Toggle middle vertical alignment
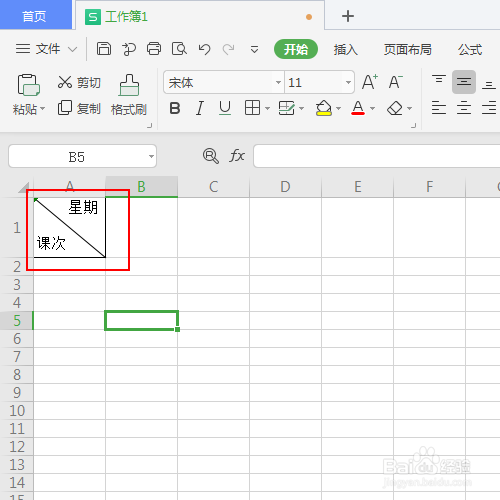 pyautogui.click(x=464, y=82)
